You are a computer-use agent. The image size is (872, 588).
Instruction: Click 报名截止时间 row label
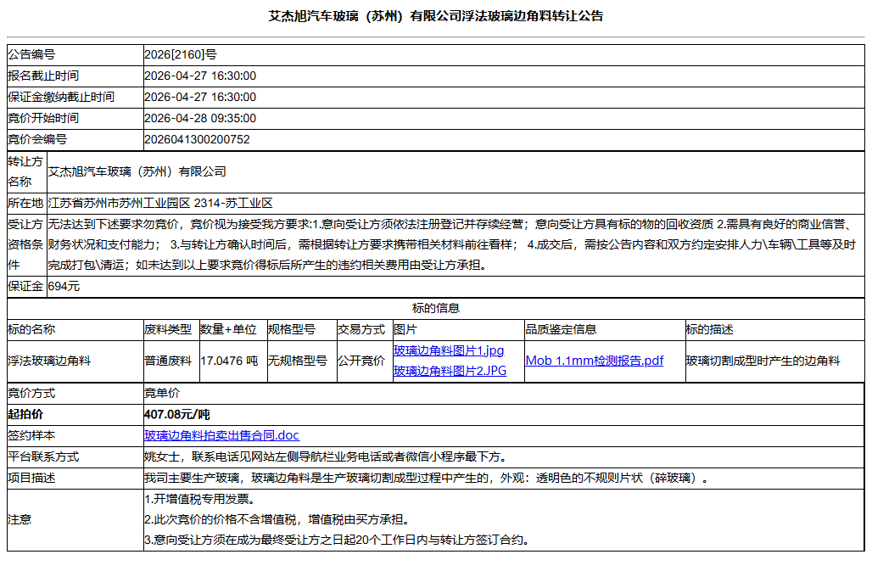(x=43, y=76)
